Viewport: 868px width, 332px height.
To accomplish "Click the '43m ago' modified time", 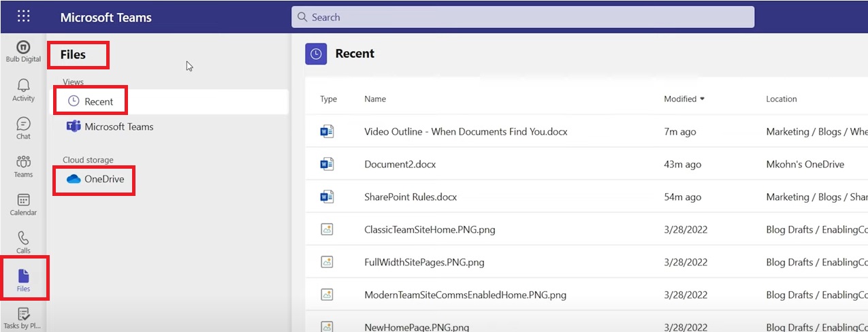I will click(x=683, y=164).
